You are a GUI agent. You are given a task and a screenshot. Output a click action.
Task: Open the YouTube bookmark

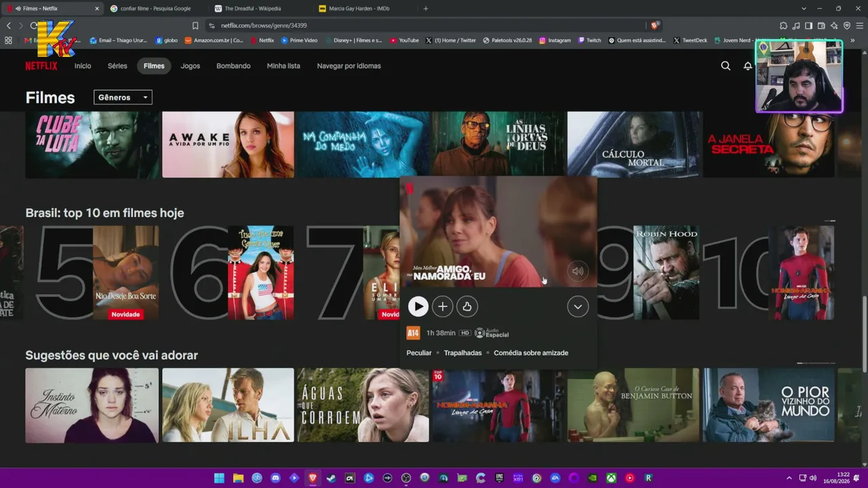[404, 40]
